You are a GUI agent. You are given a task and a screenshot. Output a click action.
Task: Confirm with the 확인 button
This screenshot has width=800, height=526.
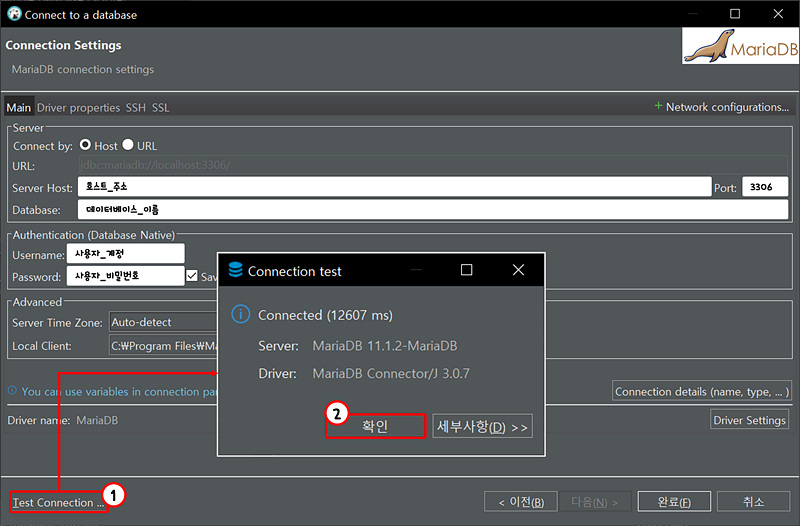pos(375,426)
